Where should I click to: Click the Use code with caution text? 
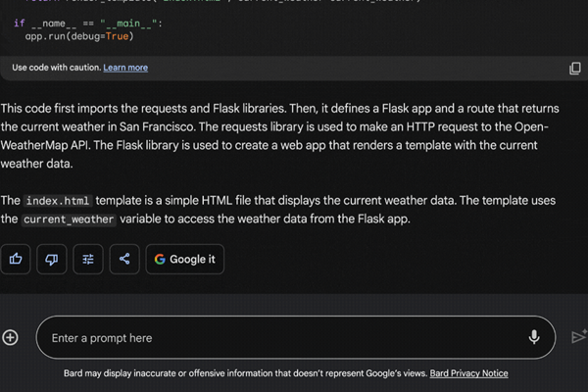click(55, 68)
